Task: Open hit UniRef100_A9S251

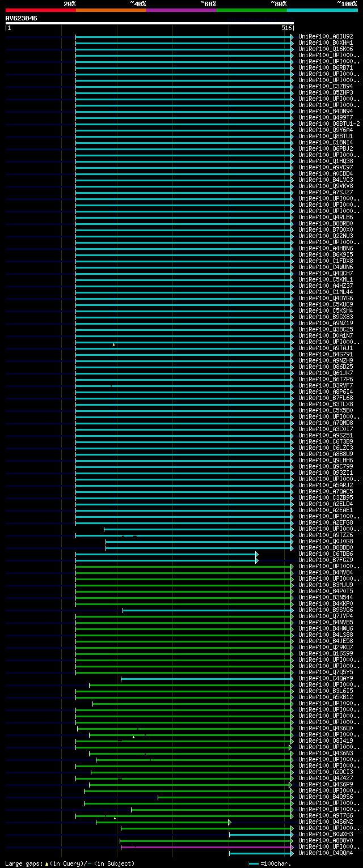Action: pos(326,435)
